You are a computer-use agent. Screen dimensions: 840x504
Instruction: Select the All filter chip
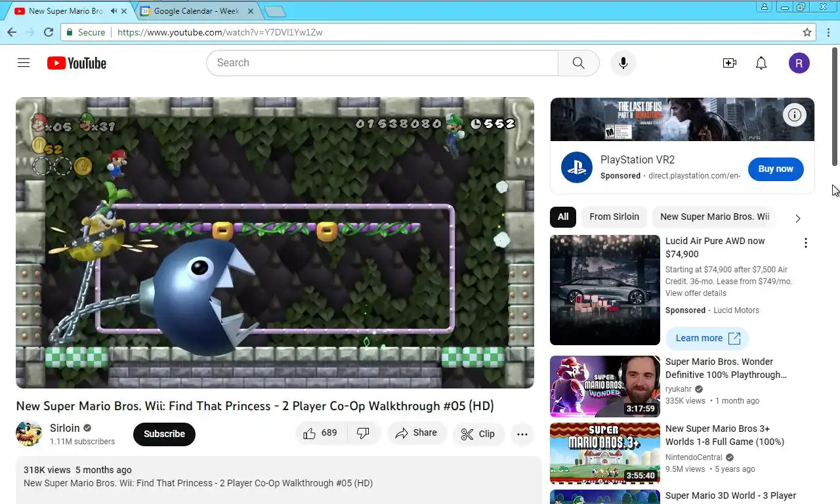click(563, 217)
